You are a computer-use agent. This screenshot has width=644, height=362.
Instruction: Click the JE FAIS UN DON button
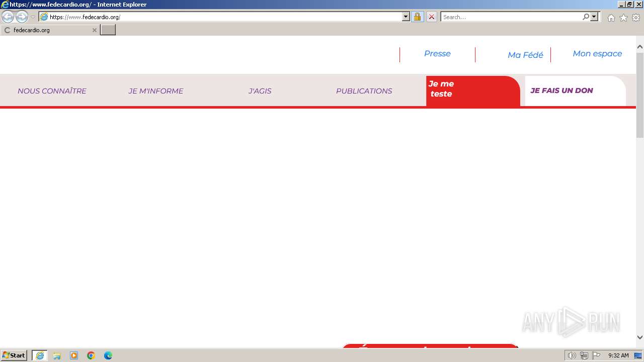point(575,91)
